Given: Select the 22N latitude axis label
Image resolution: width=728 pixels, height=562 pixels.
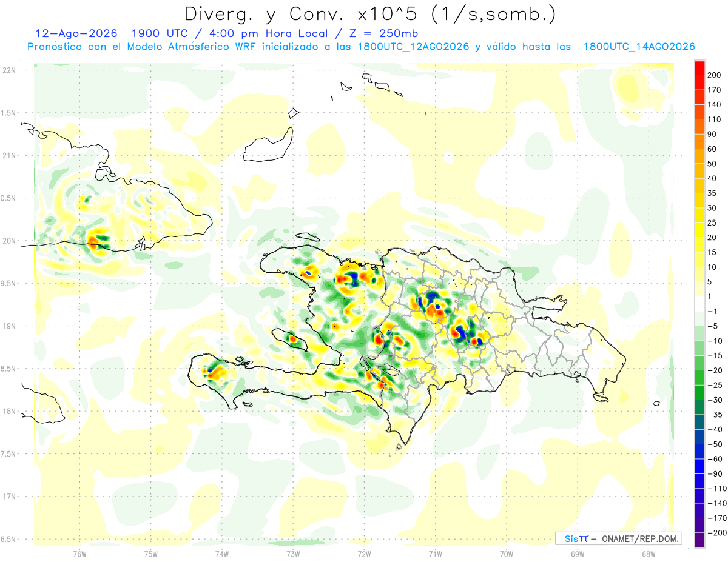Looking at the screenshot, I should (8, 70).
